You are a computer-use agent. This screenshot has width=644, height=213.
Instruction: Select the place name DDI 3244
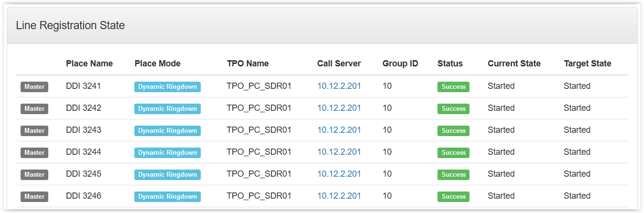point(84,152)
